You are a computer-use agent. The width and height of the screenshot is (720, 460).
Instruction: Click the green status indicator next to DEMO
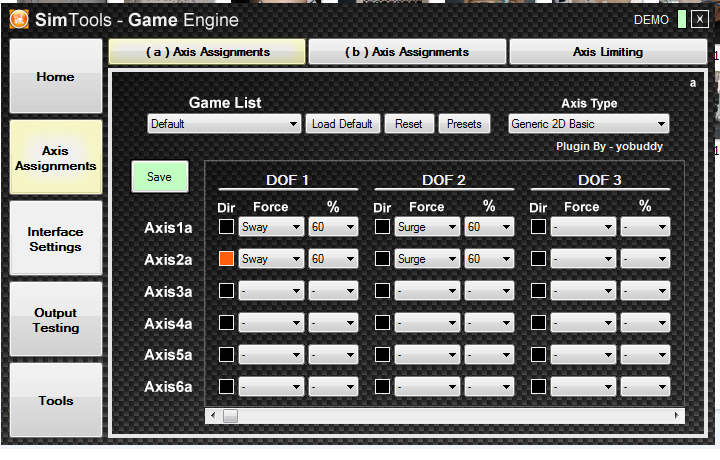pyautogui.click(x=682, y=20)
